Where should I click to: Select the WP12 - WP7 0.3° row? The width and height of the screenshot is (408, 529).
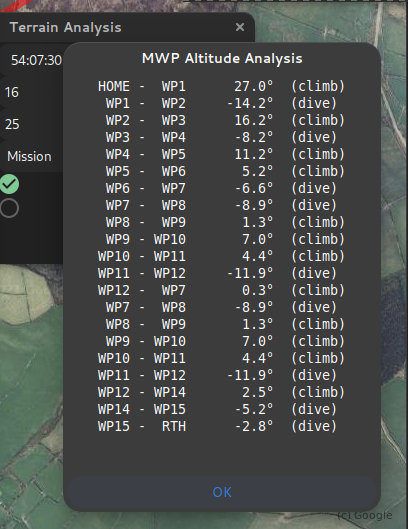[x=221, y=290]
